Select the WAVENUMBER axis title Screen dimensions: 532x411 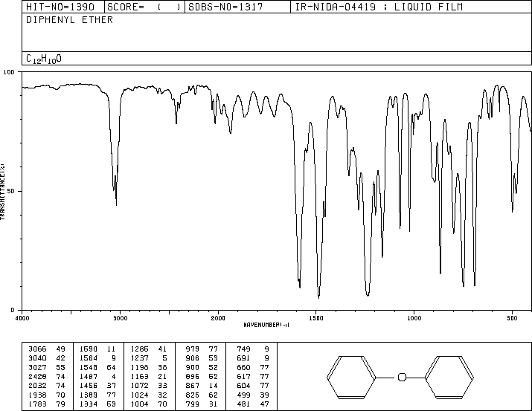(266, 325)
